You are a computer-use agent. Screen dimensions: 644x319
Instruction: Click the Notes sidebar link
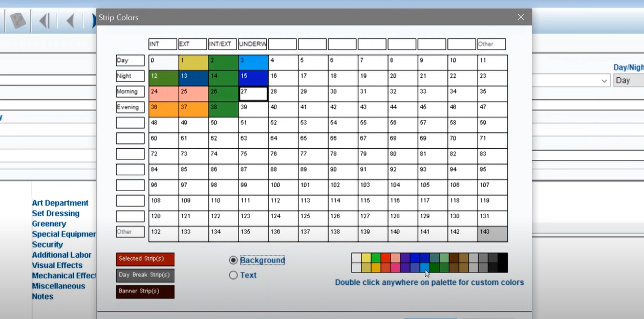(42, 297)
